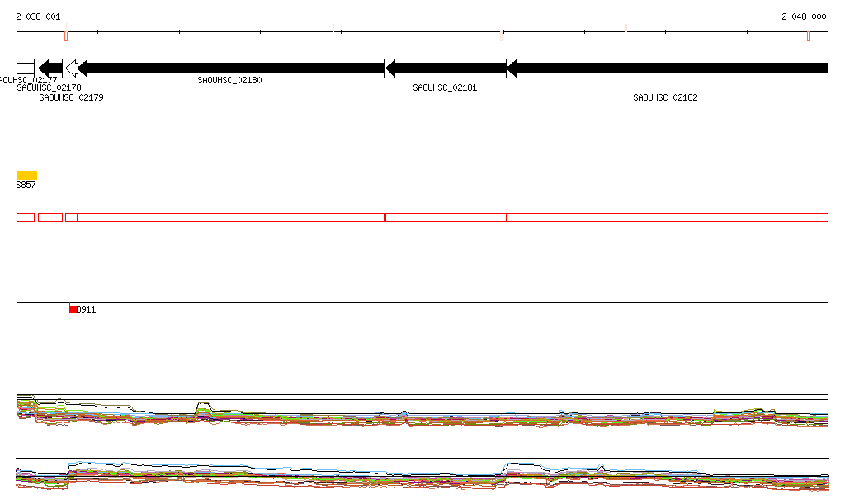The width and height of the screenshot is (845, 504).
Task: Select the white SAOUHSC_02177 gene box
Action: (26, 68)
